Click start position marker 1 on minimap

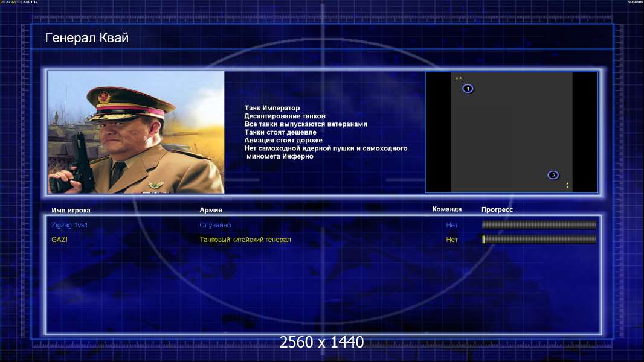tap(468, 89)
